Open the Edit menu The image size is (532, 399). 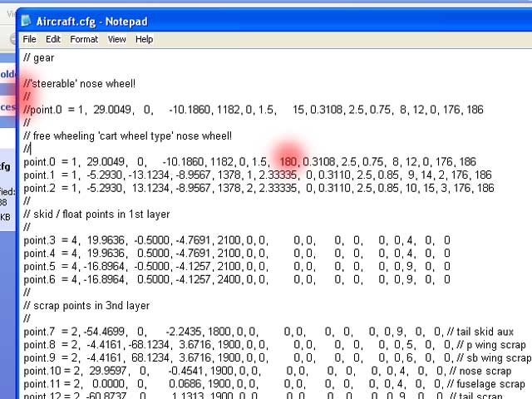(x=53, y=39)
